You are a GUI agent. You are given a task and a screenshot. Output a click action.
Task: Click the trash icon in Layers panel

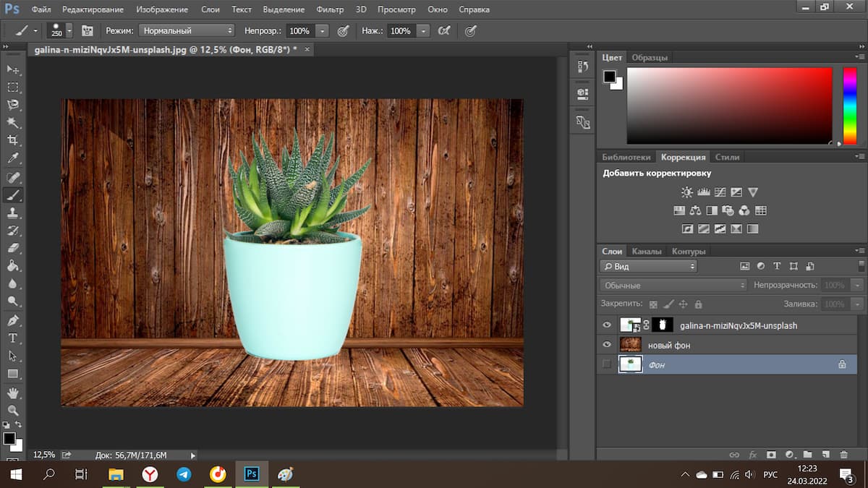tap(843, 455)
